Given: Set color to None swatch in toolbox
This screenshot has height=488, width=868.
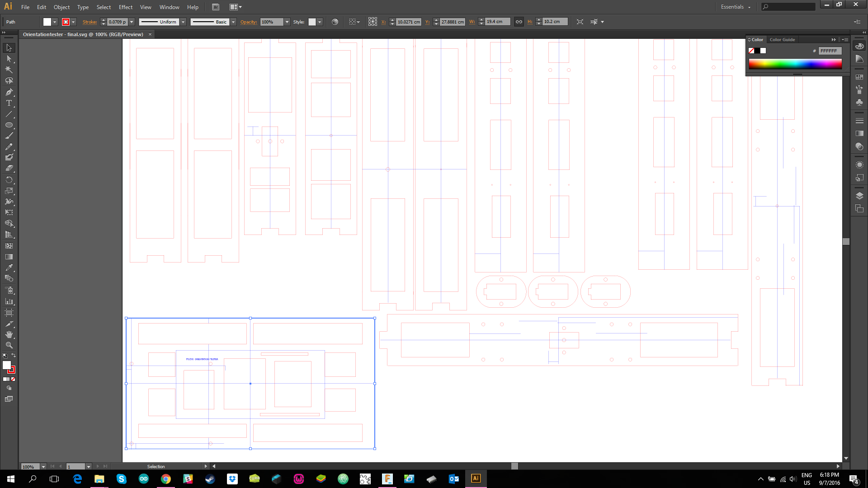Looking at the screenshot, I should (x=13, y=379).
